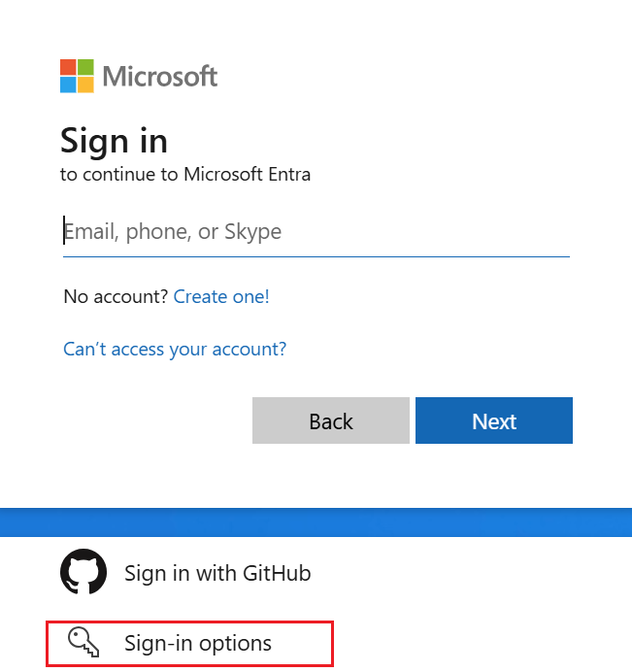Click the Microsoft wordmark text
632x672 pixels.
(x=160, y=77)
